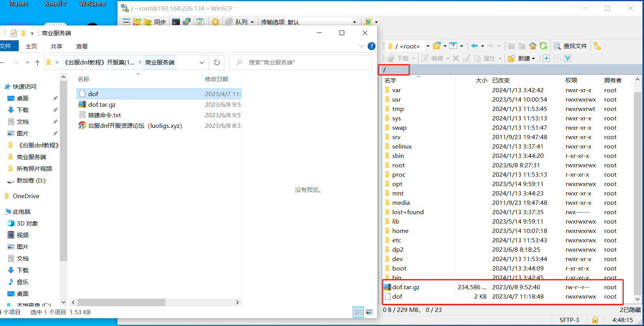Image resolution: width=644 pixels, height=326 pixels.
Task: Switch Explorer to large icons view toggle
Action: [369, 312]
